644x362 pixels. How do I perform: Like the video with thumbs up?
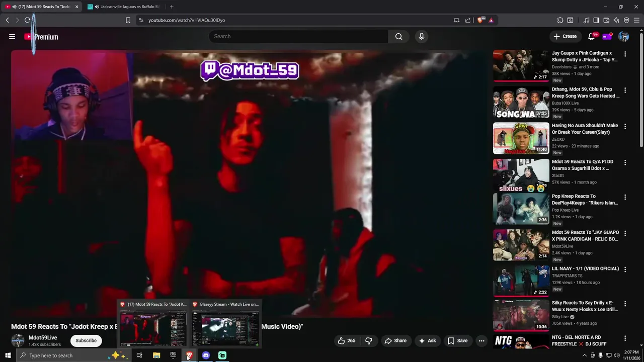tap(347, 341)
